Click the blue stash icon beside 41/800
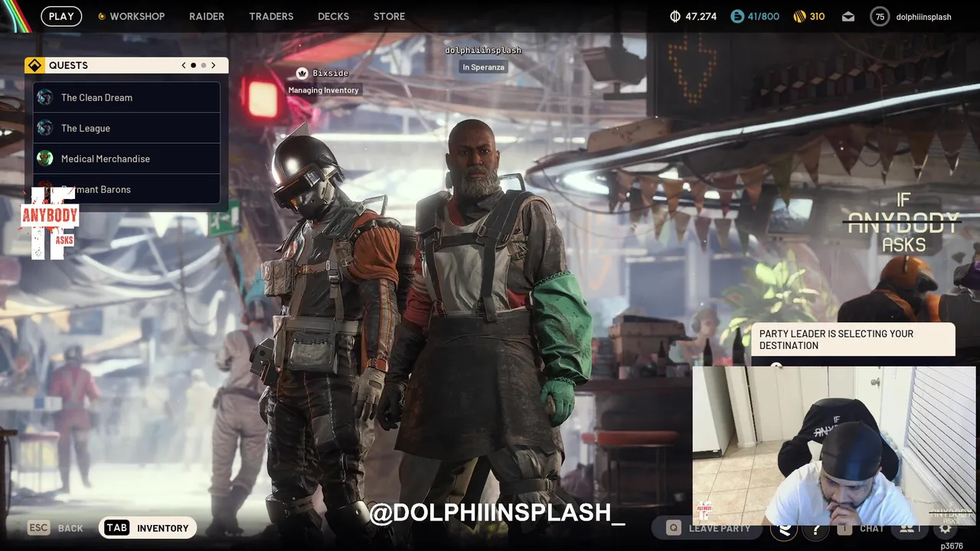Viewport: 980px width, 551px height. point(737,16)
